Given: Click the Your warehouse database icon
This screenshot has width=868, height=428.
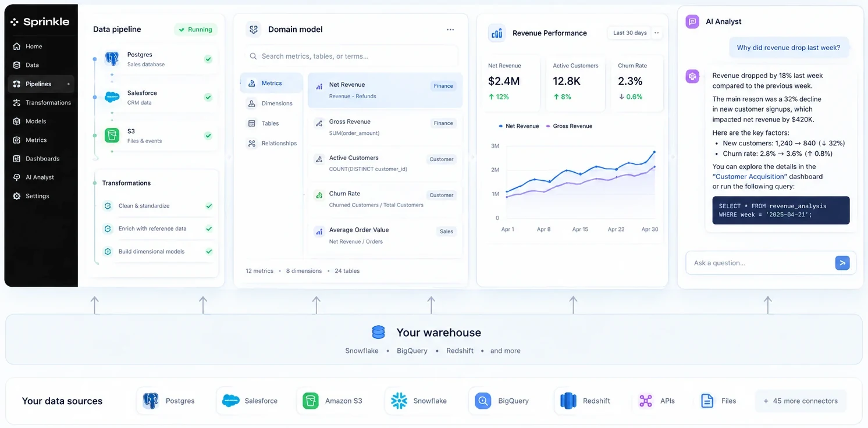Looking at the screenshot, I should (x=379, y=333).
